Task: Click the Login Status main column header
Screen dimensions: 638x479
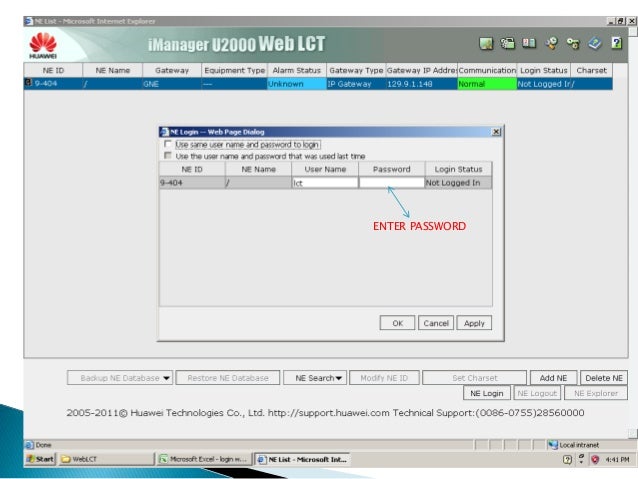Action: 544,70
